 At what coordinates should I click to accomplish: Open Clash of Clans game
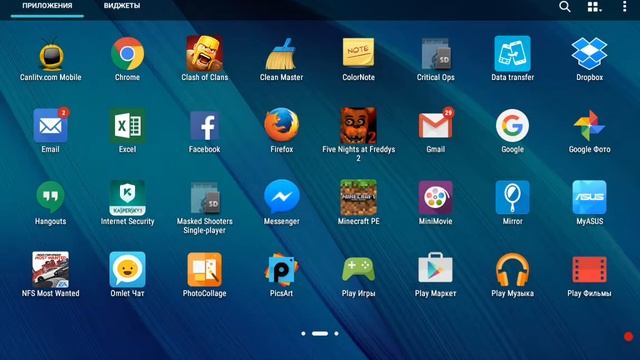204,53
